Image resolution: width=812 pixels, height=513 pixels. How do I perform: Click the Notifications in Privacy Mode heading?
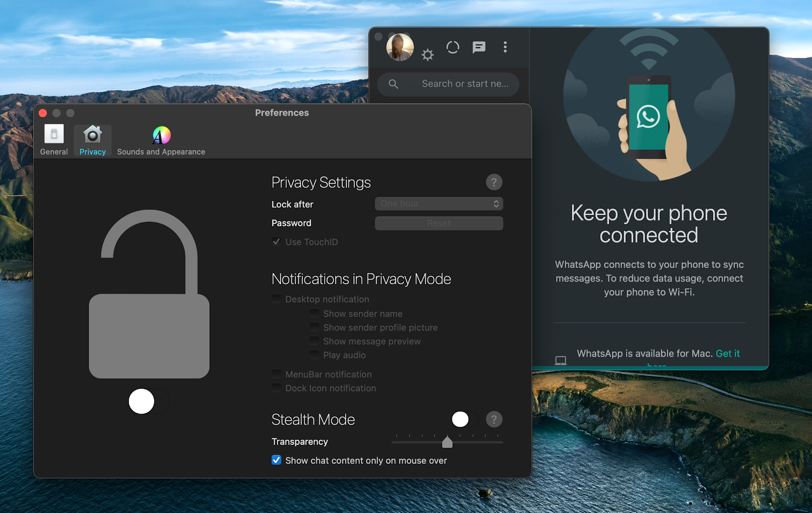[361, 279]
